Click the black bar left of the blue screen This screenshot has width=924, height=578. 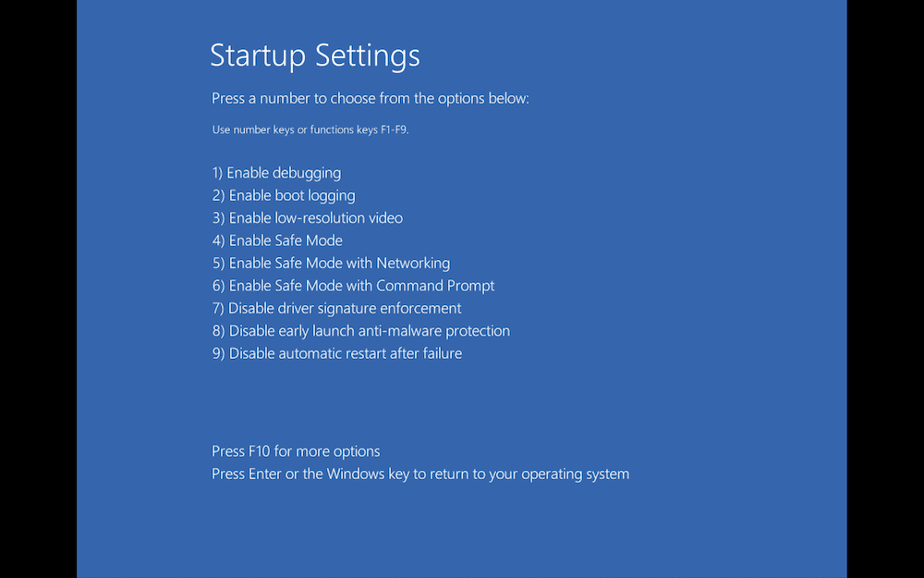click(x=38, y=289)
